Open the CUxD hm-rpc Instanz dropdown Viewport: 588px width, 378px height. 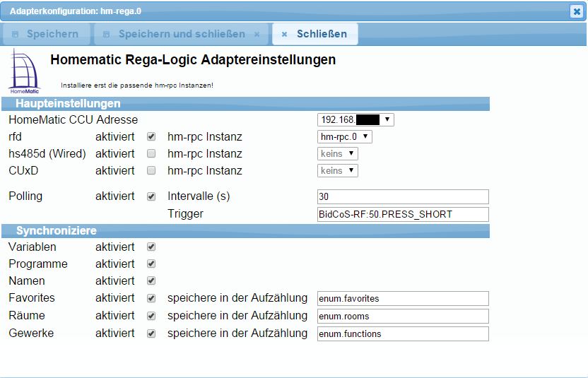click(338, 170)
